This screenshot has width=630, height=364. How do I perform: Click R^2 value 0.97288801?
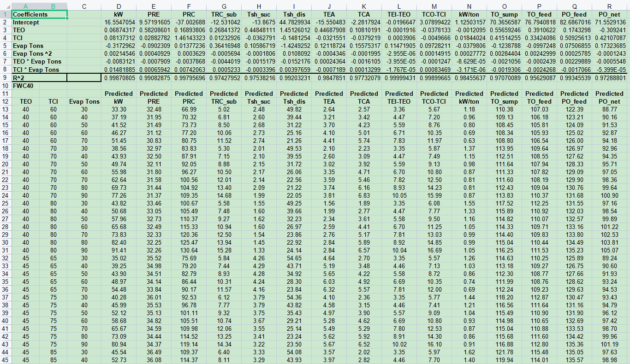(x=609, y=78)
